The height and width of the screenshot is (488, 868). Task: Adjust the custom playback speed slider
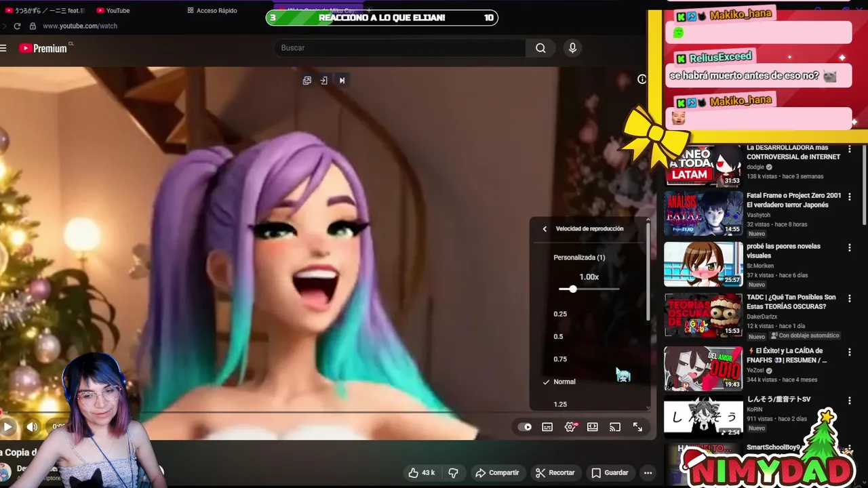pos(589,289)
